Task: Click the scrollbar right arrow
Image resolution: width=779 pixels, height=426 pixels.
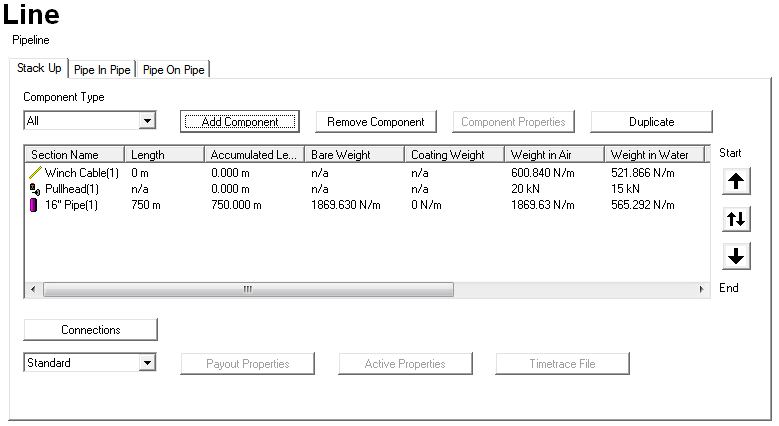Action: click(x=702, y=289)
